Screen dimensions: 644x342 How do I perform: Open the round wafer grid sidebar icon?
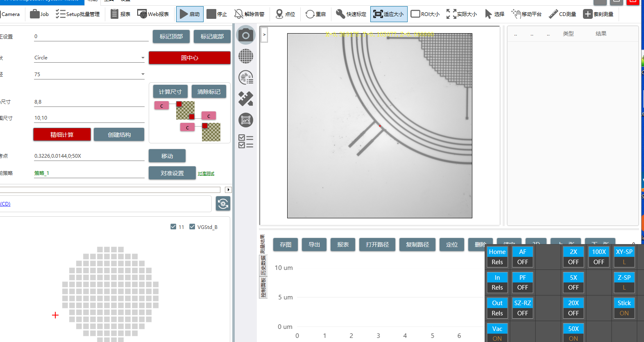[x=246, y=56]
